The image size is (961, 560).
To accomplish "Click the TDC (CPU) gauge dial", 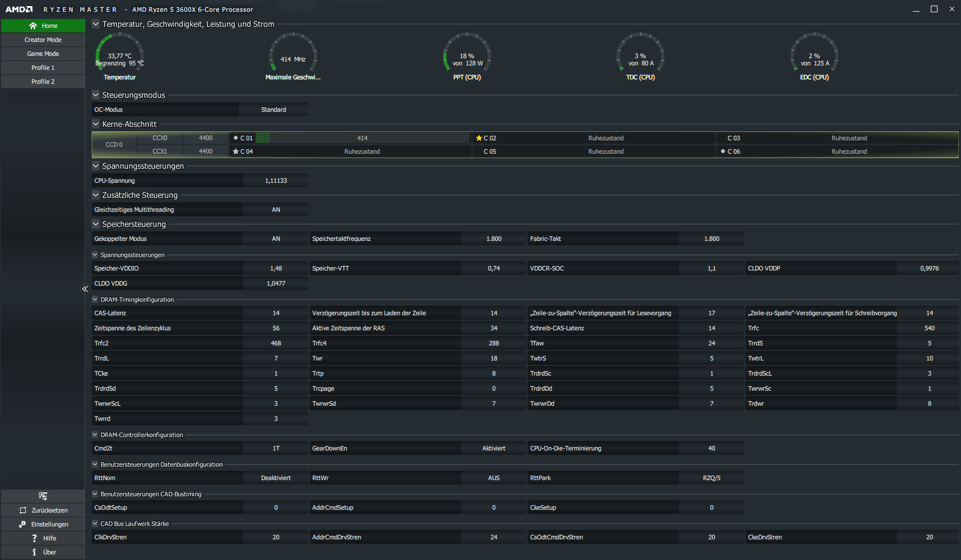I will (640, 52).
